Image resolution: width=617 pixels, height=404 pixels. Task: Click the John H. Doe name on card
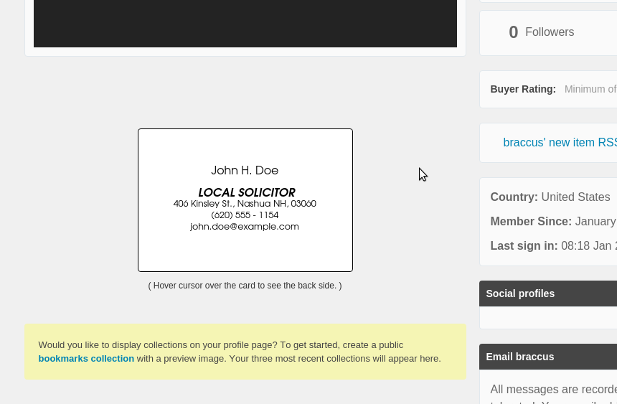coord(245,170)
